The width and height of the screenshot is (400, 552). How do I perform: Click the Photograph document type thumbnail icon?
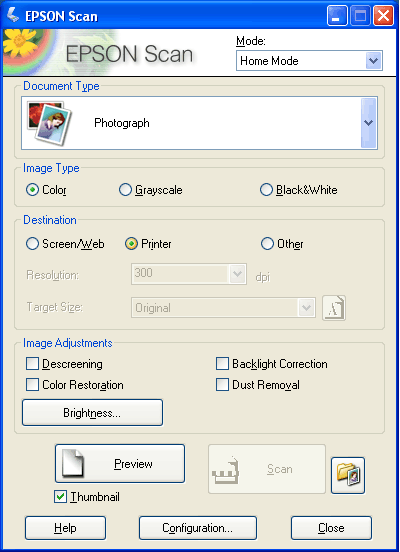[49, 123]
